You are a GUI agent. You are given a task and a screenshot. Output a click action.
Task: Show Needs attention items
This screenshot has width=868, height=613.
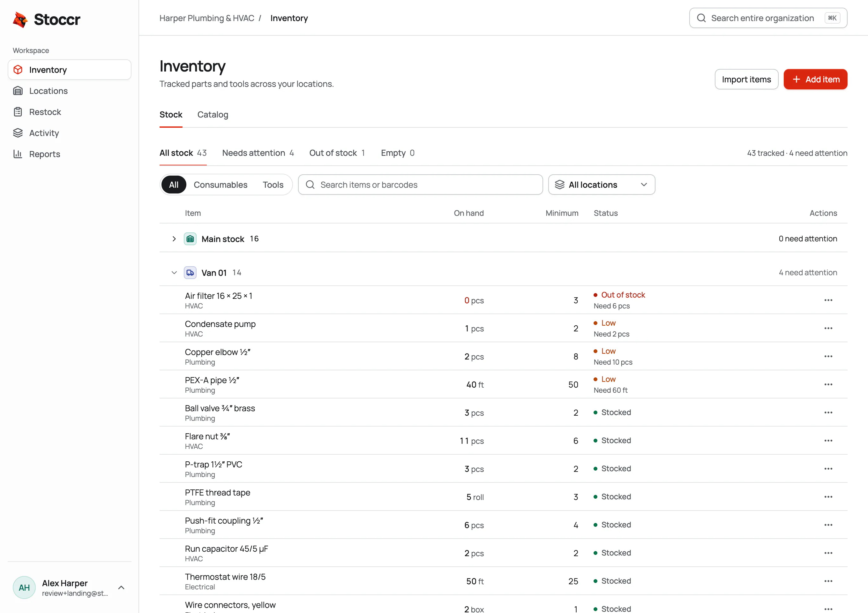point(258,153)
